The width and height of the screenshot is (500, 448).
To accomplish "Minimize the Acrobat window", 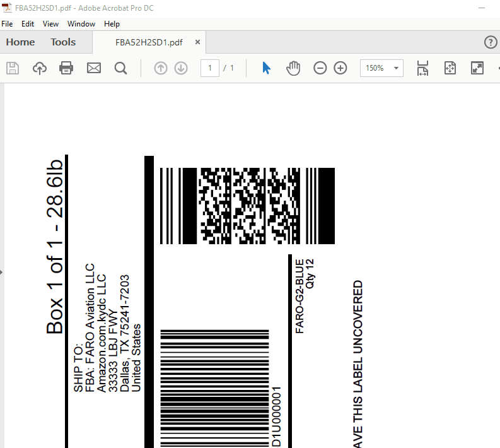I will pyautogui.click(x=482, y=8).
